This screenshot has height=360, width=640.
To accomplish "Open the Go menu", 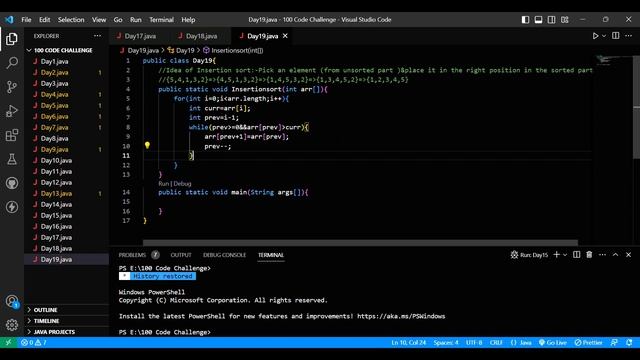I will [x=118, y=20].
